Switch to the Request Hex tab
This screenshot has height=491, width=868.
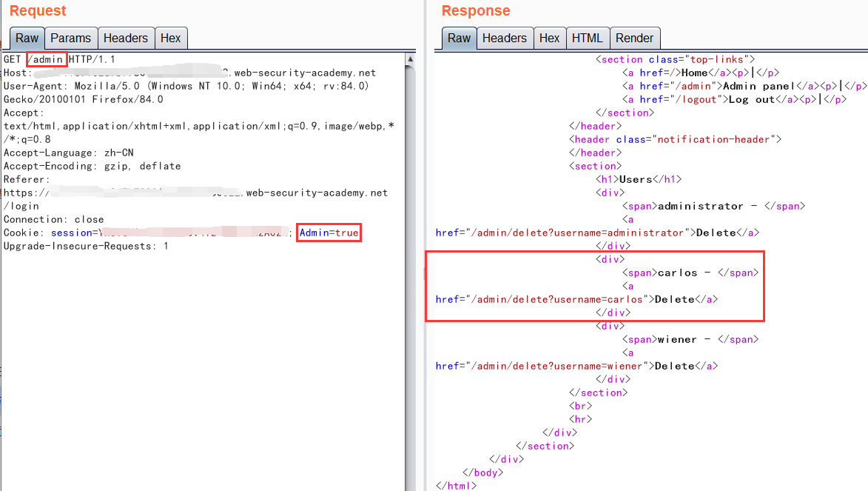(170, 39)
